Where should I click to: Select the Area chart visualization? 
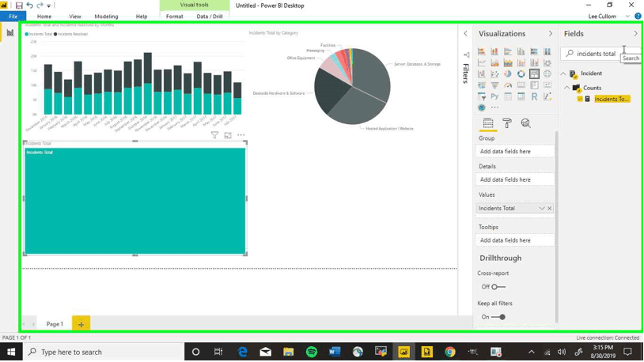click(x=494, y=62)
